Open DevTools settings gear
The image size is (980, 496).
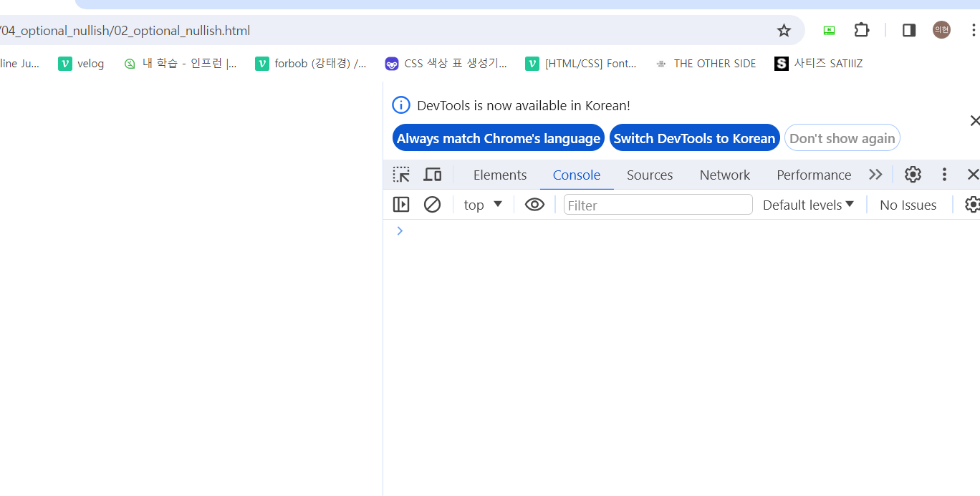click(x=913, y=175)
